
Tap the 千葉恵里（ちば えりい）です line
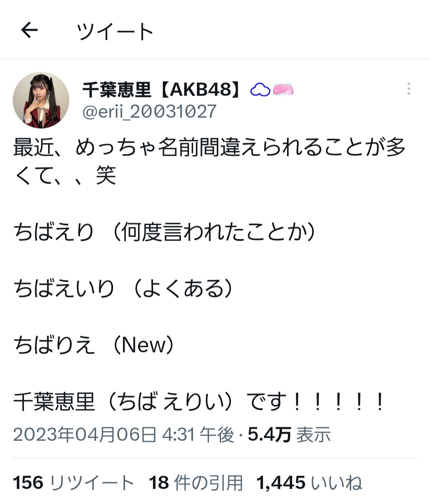199,402
